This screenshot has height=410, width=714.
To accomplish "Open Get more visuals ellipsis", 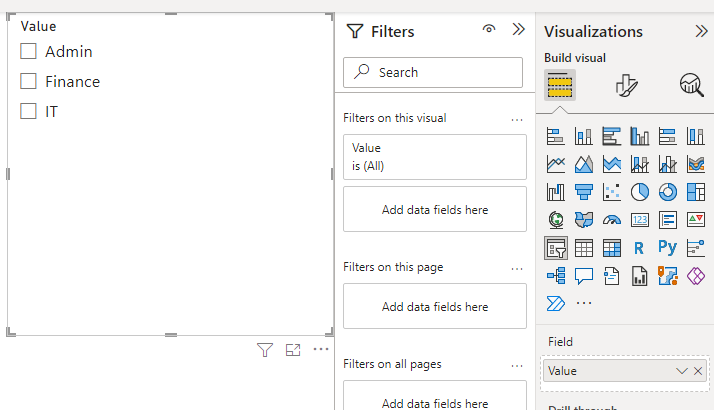I will [584, 303].
